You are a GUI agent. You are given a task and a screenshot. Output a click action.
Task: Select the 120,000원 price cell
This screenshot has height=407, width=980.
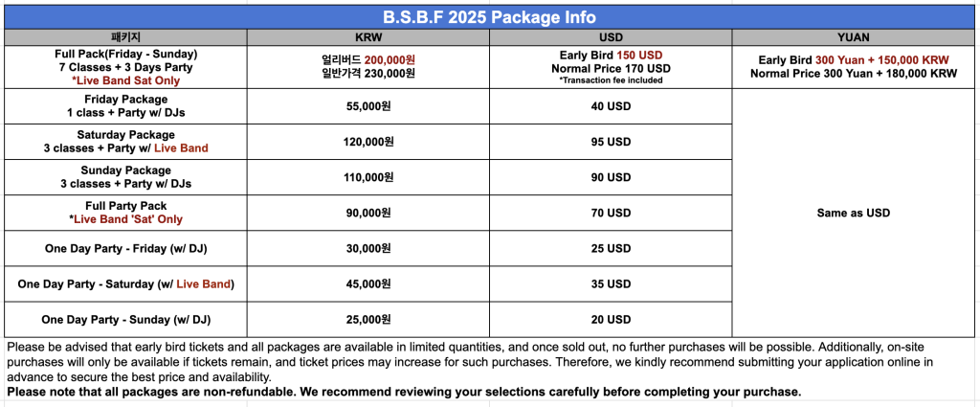367,142
